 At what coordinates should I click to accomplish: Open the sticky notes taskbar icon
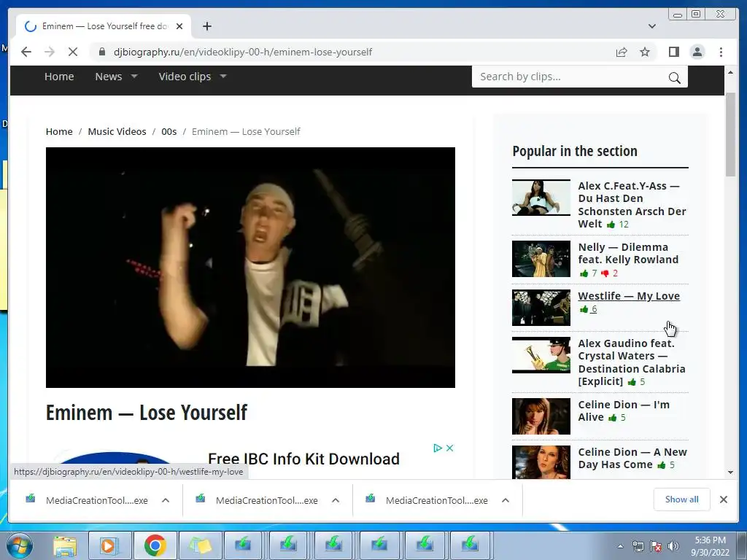coord(200,545)
